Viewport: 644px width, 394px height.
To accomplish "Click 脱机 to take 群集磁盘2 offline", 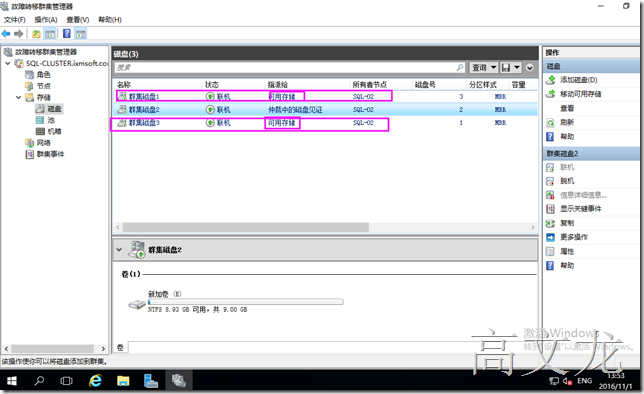I will pyautogui.click(x=567, y=181).
